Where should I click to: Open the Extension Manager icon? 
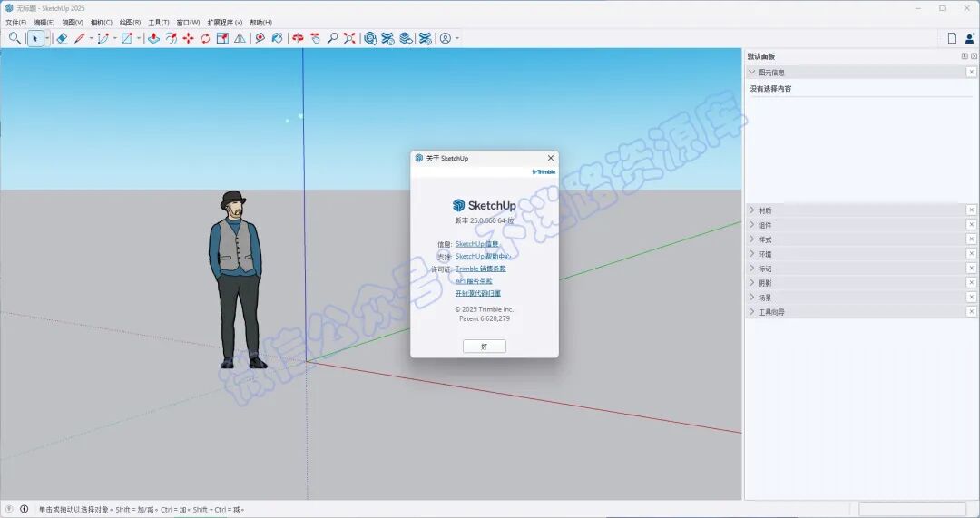pyautogui.click(x=426, y=38)
